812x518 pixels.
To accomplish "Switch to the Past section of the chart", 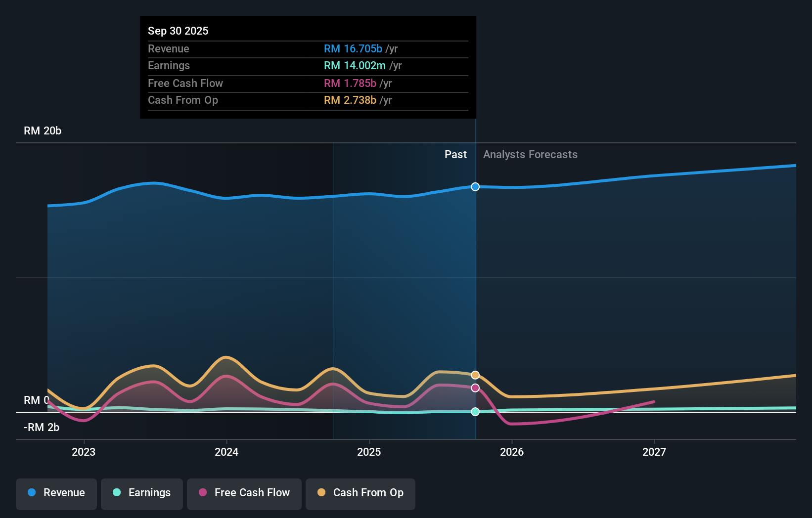I will click(455, 154).
